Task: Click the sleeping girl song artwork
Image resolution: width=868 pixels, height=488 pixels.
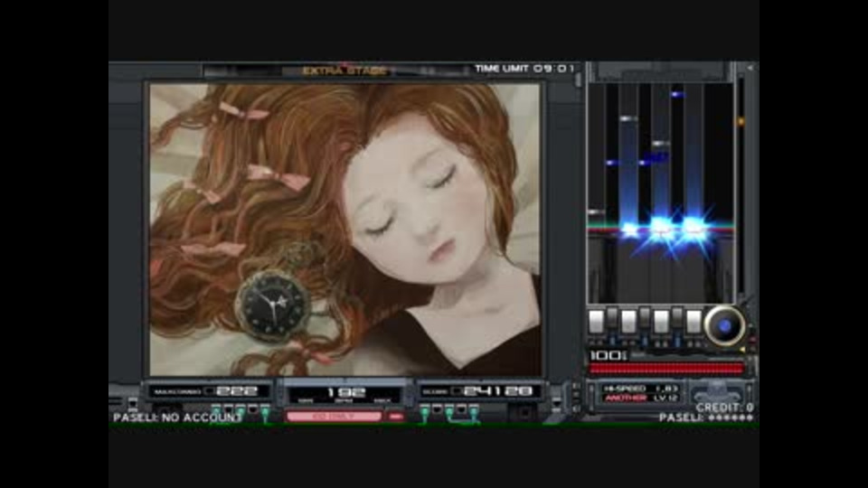Action: click(x=344, y=229)
